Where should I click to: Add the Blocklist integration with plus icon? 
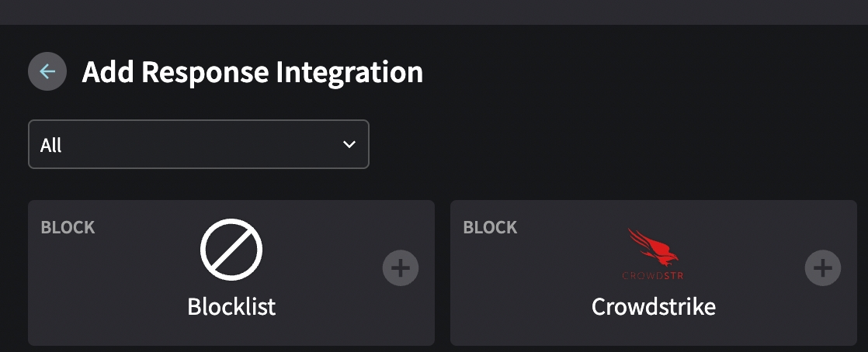point(401,268)
